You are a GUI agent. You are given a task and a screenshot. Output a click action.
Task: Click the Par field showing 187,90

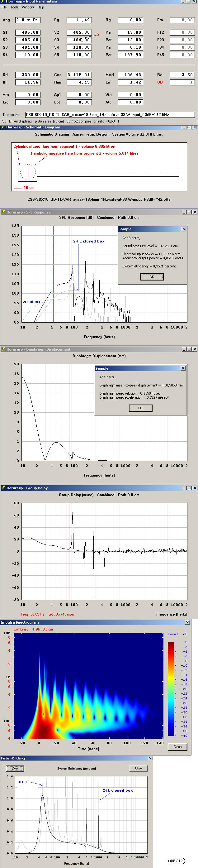click(x=130, y=55)
